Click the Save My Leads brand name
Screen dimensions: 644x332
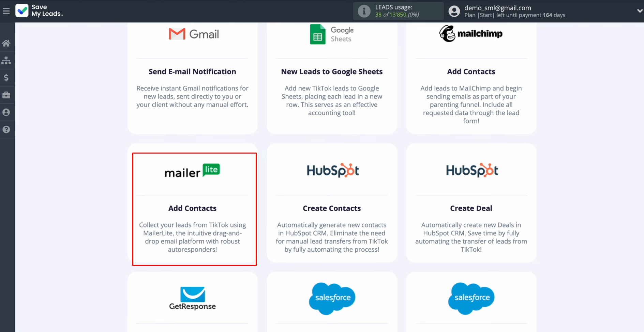coord(47,10)
